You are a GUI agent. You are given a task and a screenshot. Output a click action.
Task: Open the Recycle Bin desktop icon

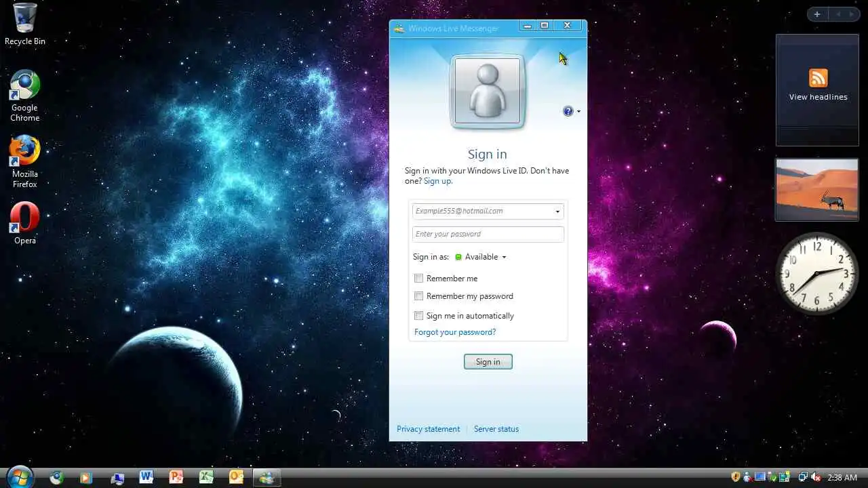point(24,24)
